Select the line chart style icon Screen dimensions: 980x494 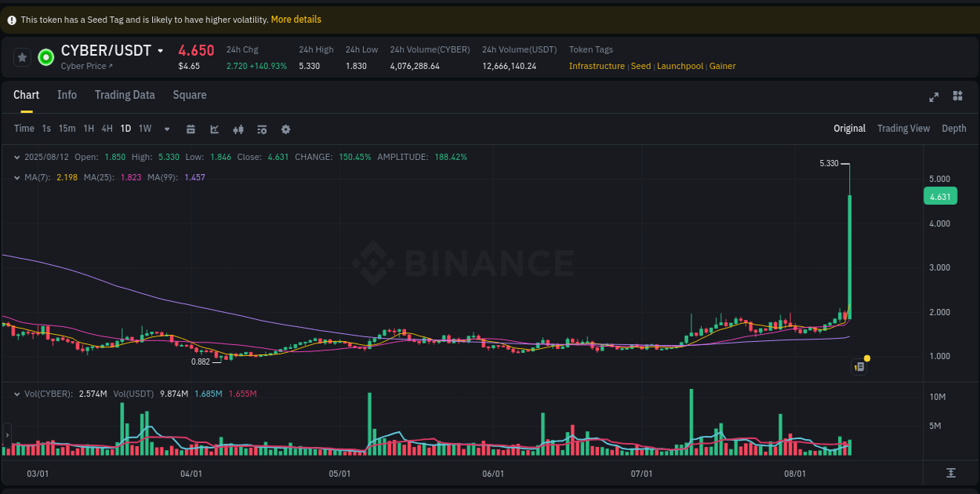[214, 129]
